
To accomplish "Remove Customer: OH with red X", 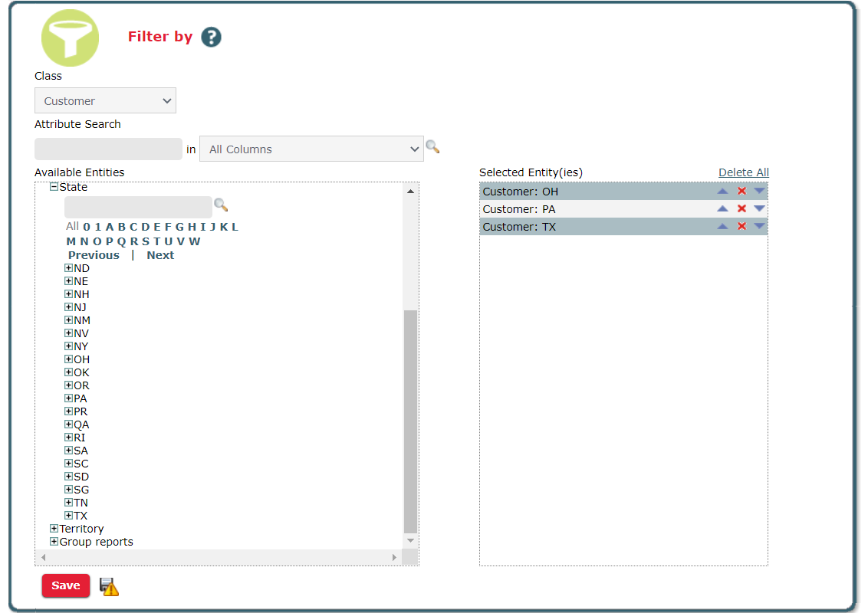I will click(741, 192).
